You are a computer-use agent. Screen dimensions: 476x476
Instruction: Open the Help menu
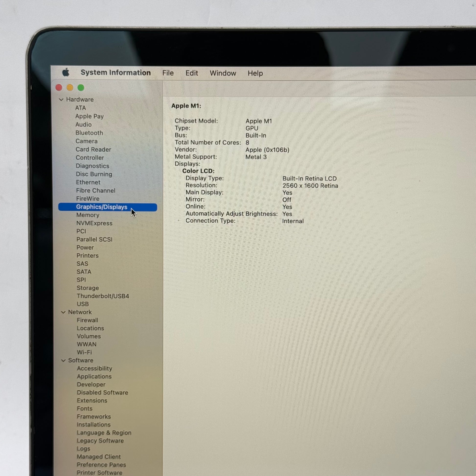[255, 73]
